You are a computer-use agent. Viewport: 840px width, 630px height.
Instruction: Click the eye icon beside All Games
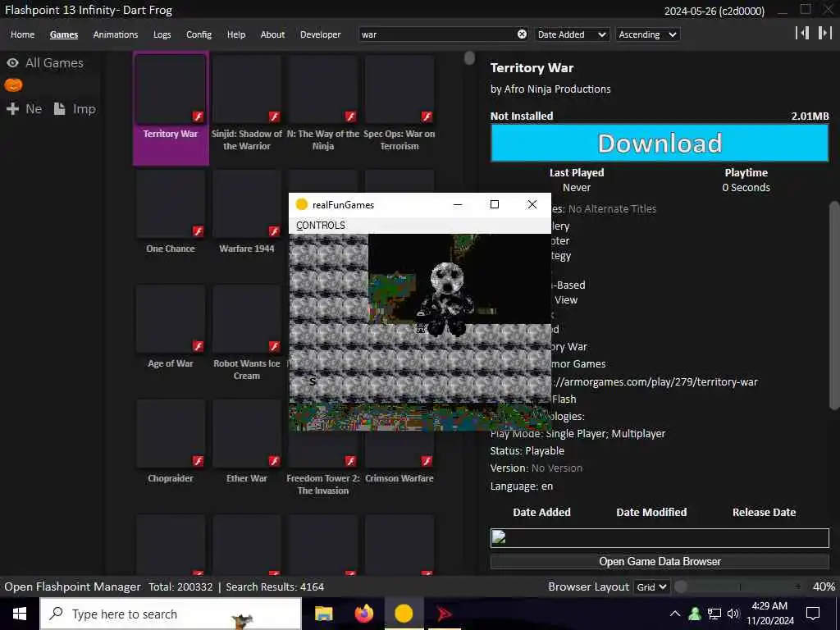[x=13, y=62]
